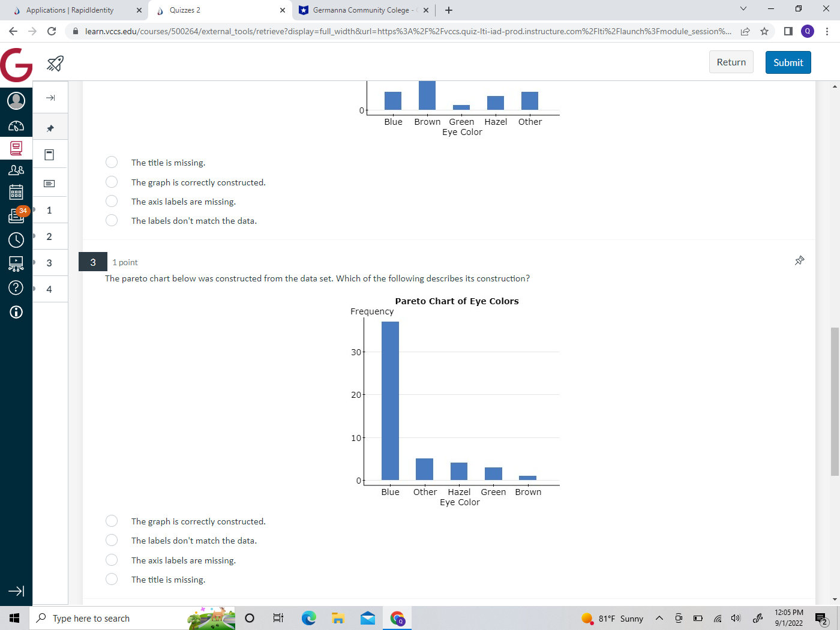Jump to question 4 in navigator
The height and width of the screenshot is (630, 840).
point(49,289)
